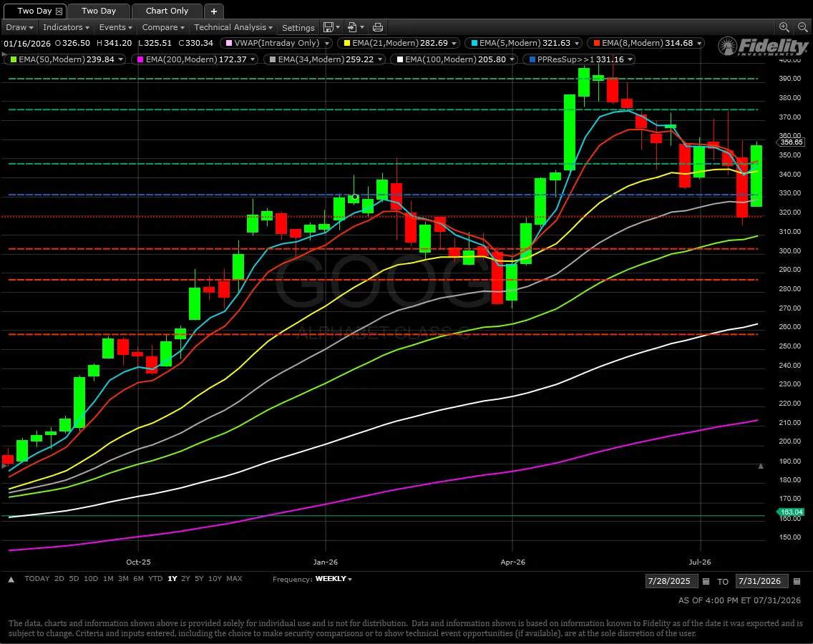Select the YTD time range

(155, 579)
